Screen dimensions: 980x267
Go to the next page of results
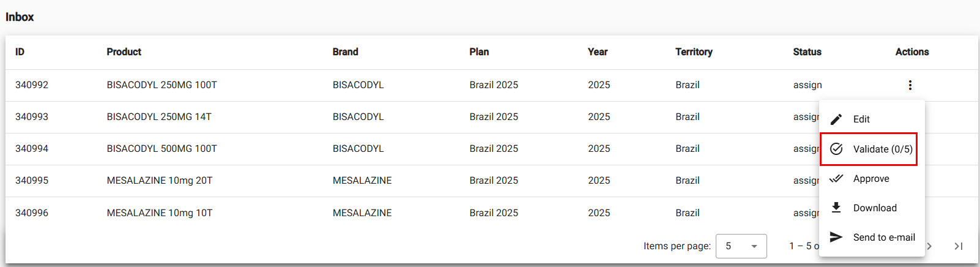pyautogui.click(x=930, y=246)
